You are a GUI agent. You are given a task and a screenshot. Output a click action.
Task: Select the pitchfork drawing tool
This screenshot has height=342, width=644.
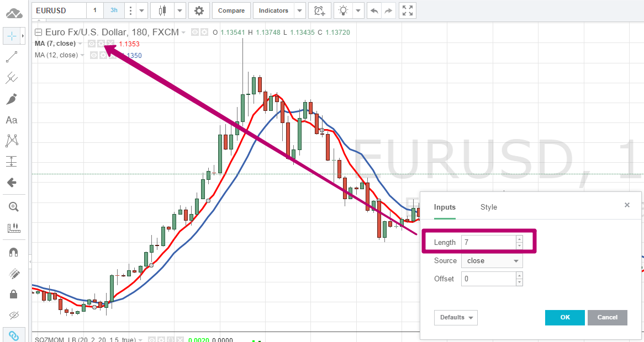[12, 78]
